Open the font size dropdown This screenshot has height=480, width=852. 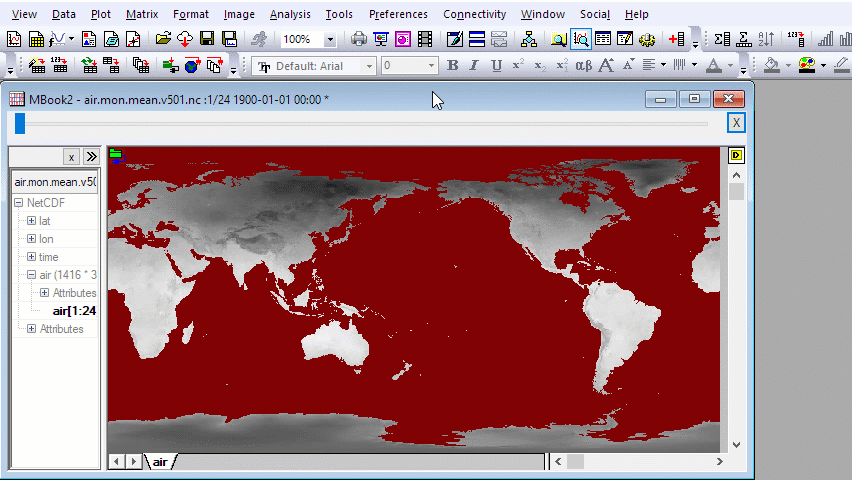[x=431, y=66]
